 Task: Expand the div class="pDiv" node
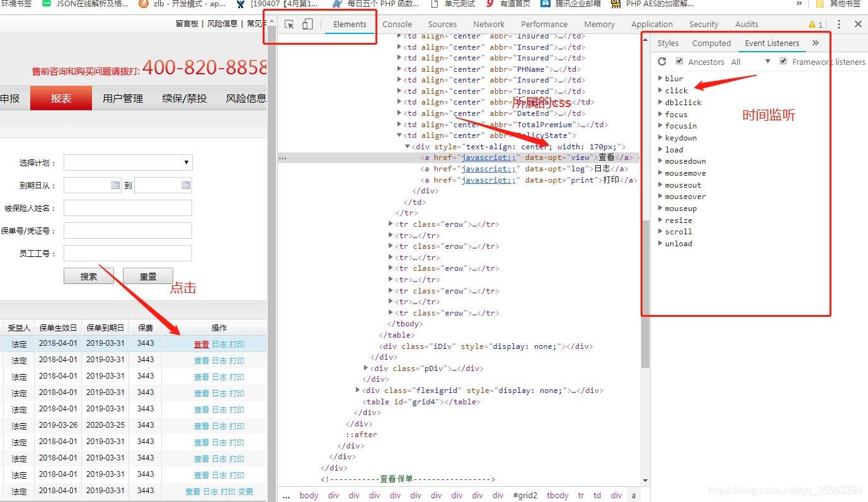(366, 368)
